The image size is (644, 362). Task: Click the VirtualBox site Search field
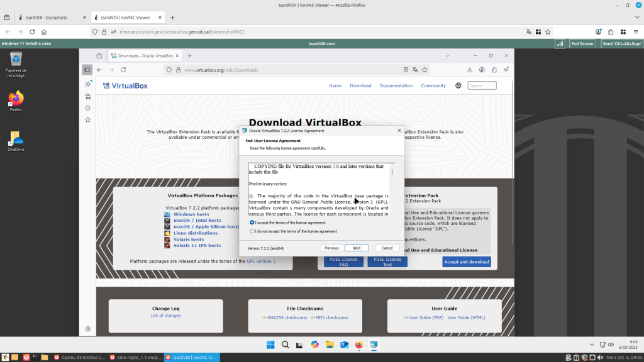(483, 85)
